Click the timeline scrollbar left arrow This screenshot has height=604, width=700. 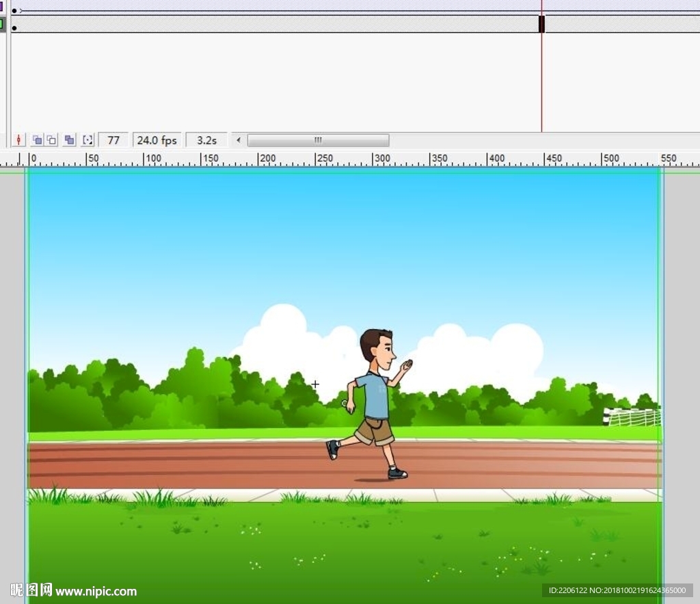click(239, 140)
